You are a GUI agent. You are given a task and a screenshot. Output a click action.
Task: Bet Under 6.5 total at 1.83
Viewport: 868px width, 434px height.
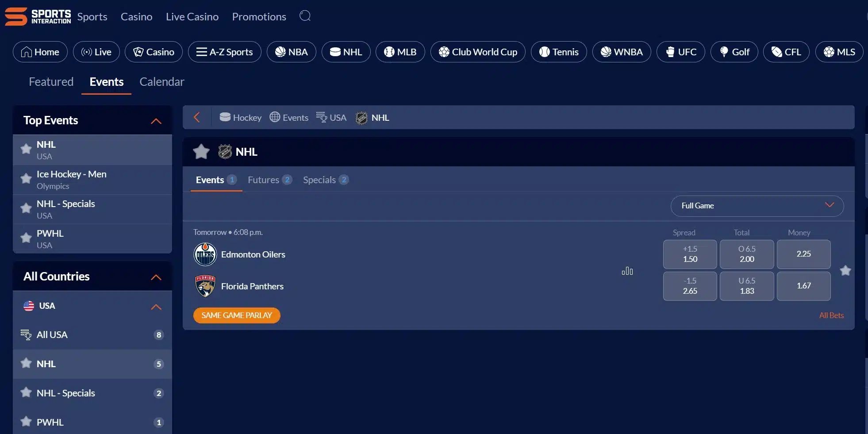[x=747, y=286]
